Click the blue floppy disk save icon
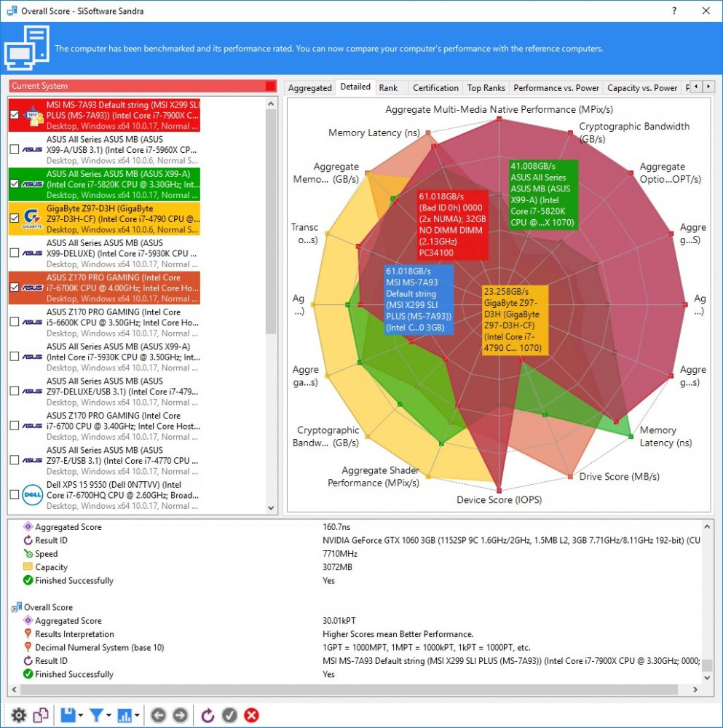Image resolution: width=723 pixels, height=728 pixels. coord(68,715)
